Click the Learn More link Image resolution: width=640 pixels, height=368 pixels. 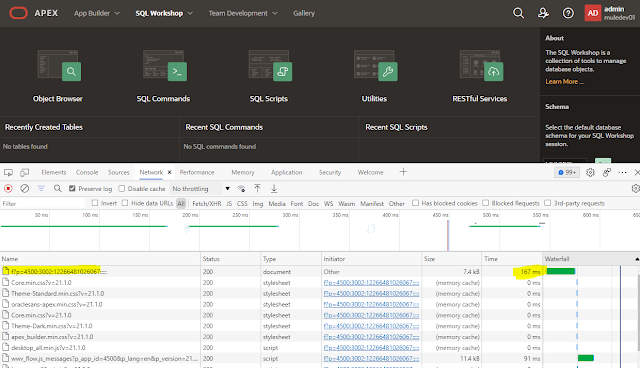point(564,82)
